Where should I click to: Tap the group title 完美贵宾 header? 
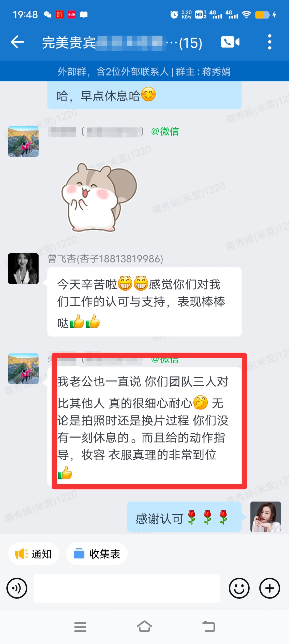pyautogui.click(x=122, y=42)
